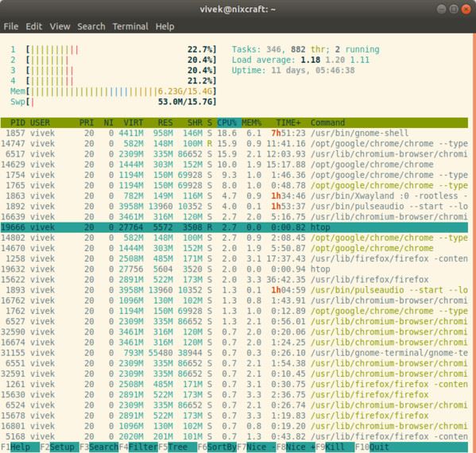The height and width of the screenshot is (453, 476).
Task: Sort by the MEM% column header
Action: [x=252, y=122]
